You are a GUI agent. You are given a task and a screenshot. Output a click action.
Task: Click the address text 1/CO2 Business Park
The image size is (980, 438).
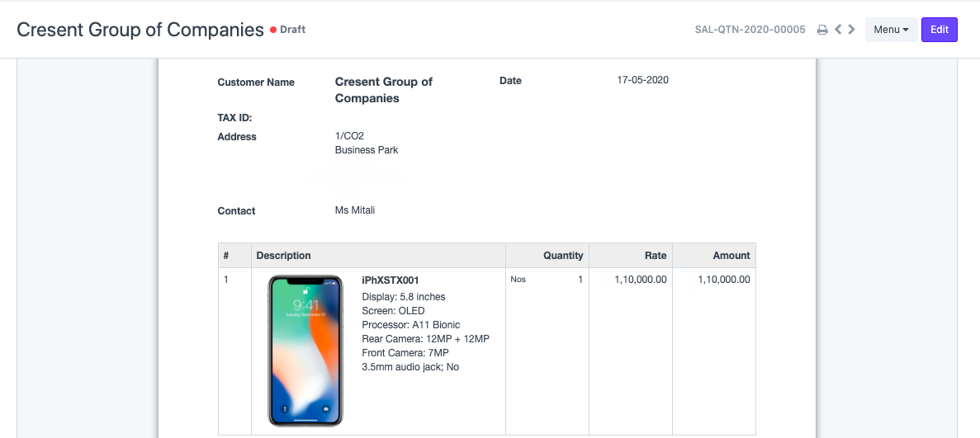click(366, 143)
